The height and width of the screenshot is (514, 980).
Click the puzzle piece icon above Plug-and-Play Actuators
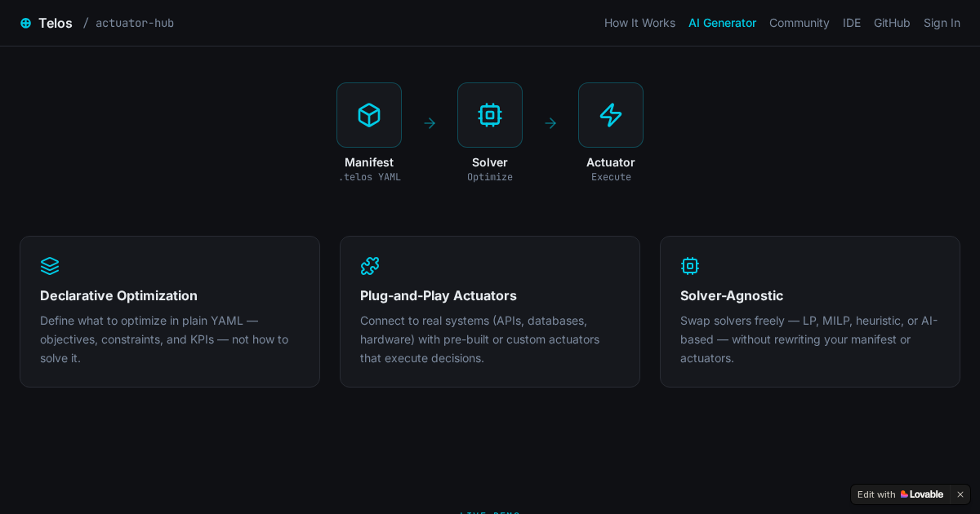[x=370, y=266]
